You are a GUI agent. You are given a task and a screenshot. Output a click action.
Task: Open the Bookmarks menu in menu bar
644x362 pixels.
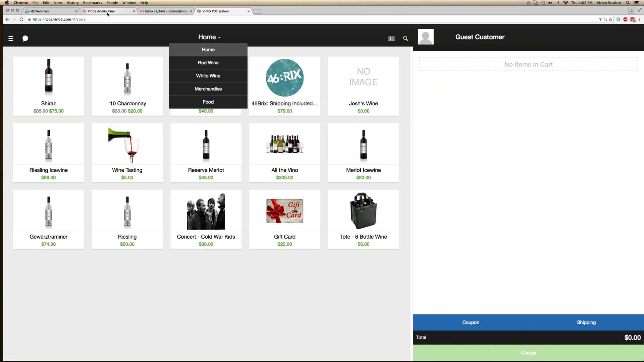pos(92,3)
